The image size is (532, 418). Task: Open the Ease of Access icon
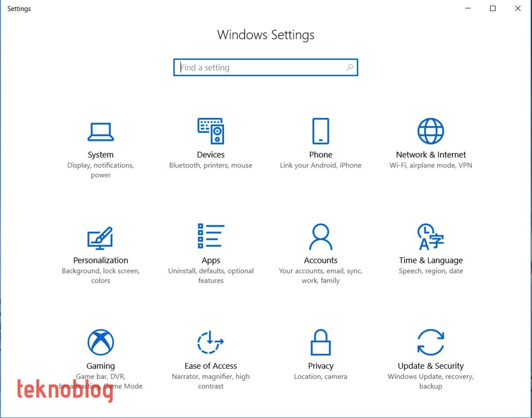pos(211,342)
